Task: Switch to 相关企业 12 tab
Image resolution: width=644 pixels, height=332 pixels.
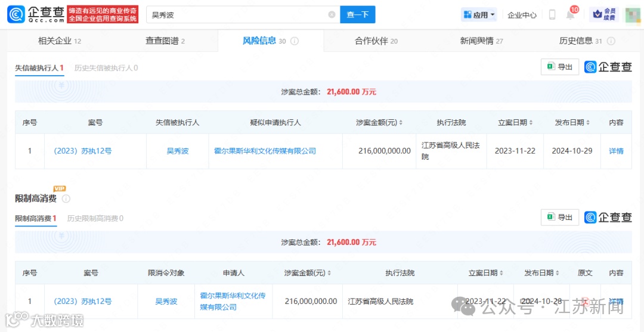Action: pos(60,41)
